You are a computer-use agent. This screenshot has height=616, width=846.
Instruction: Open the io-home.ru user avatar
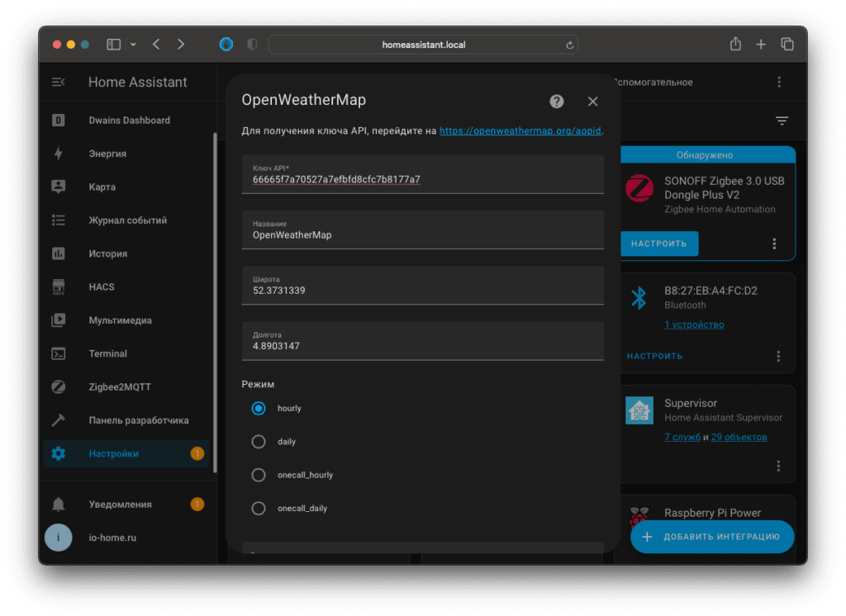pyautogui.click(x=59, y=538)
